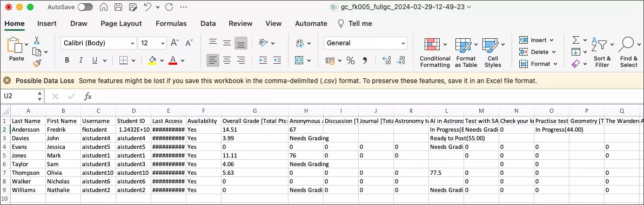This screenshot has width=644, height=205.
Task: Increase decimal places
Action: tap(386, 60)
